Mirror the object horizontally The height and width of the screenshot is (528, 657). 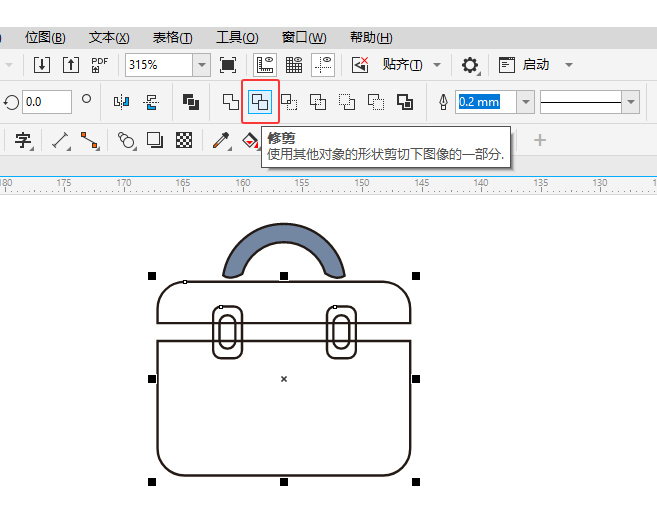click(122, 101)
